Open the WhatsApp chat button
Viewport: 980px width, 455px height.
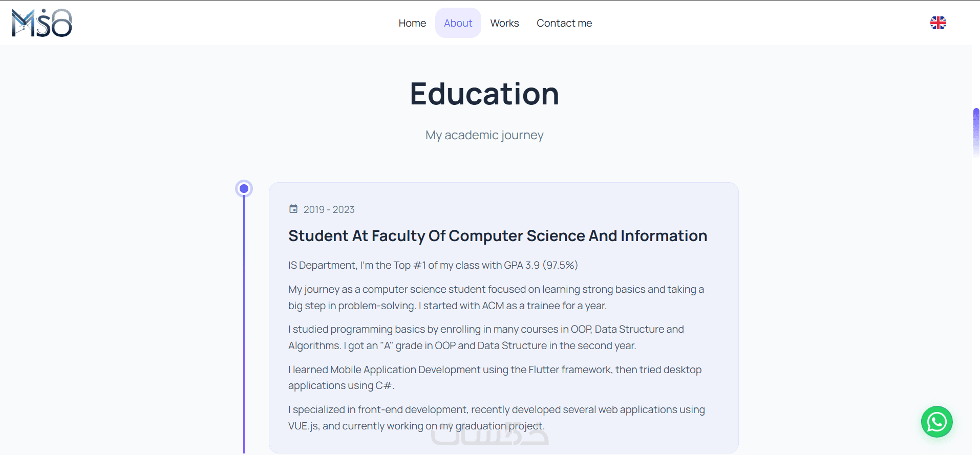point(936,422)
